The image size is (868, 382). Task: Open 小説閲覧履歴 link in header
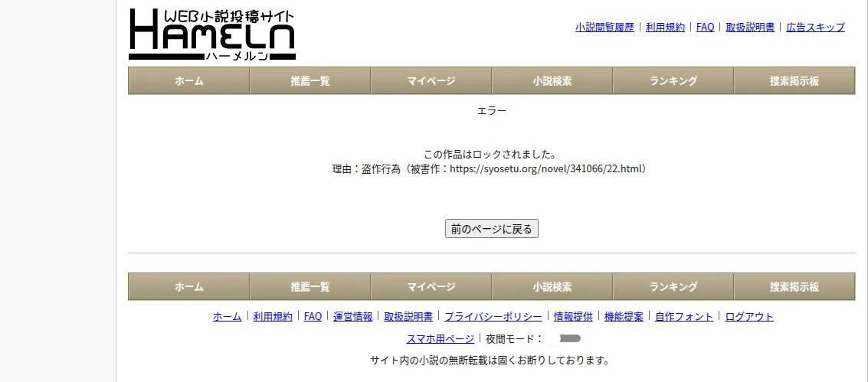(x=604, y=27)
